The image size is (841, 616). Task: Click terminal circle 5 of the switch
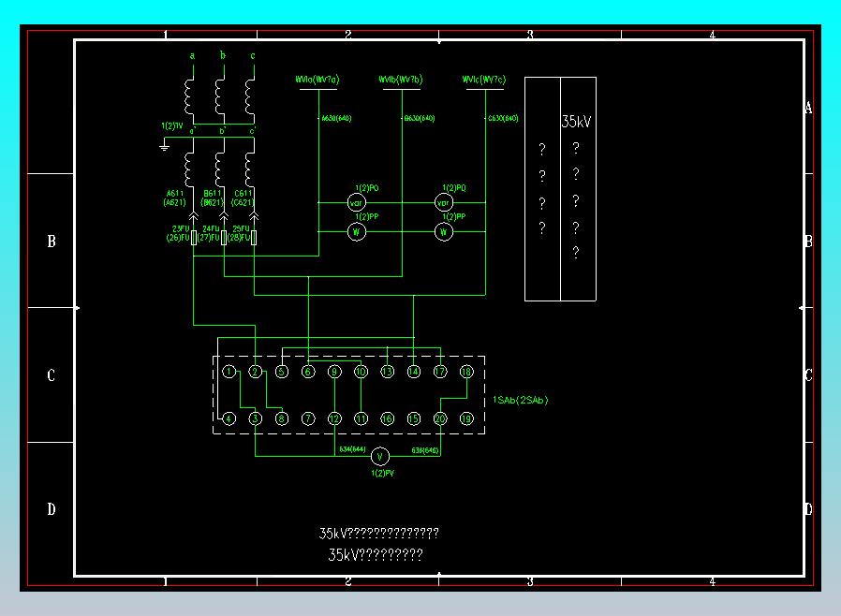(282, 372)
